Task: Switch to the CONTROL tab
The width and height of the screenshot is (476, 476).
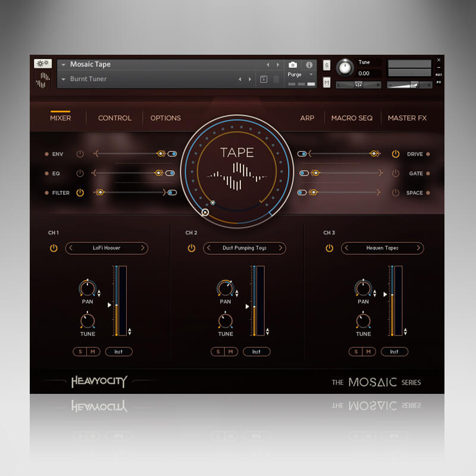Action: (x=114, y=118)
